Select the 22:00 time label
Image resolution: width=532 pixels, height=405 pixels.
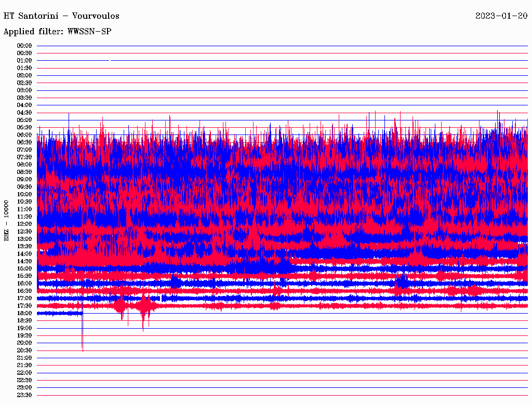(24, 373)
